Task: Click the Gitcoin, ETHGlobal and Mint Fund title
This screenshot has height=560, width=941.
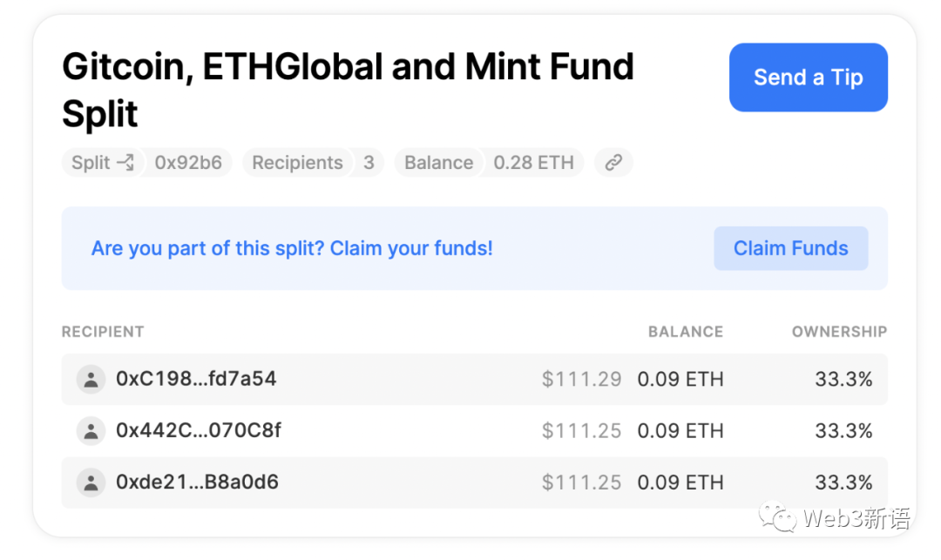Action: click(348, 68)
